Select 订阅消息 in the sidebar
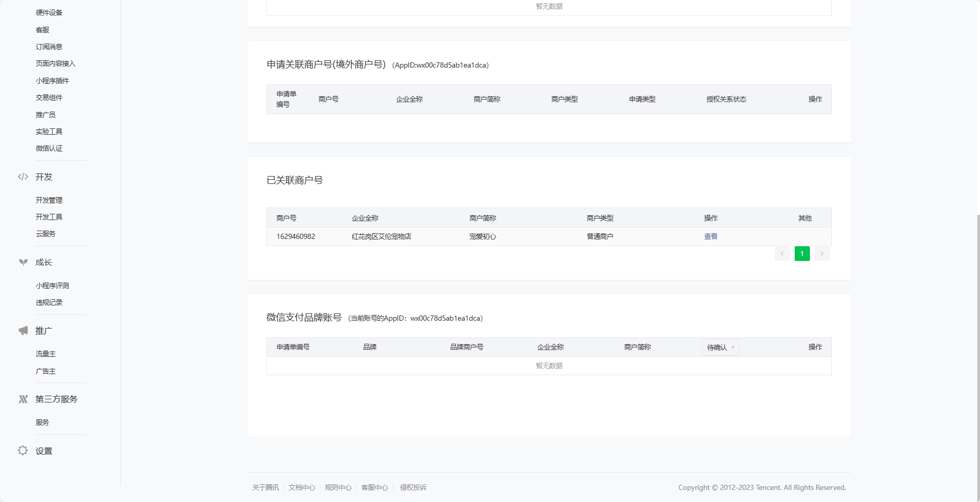This screenshot has height=502, width=980. (49, 47)
